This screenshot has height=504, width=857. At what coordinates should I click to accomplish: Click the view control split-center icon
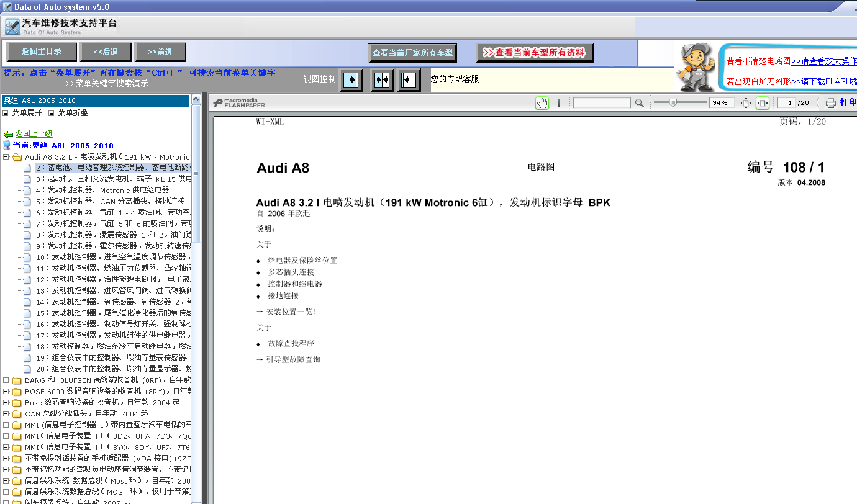[x=382, y=80]
